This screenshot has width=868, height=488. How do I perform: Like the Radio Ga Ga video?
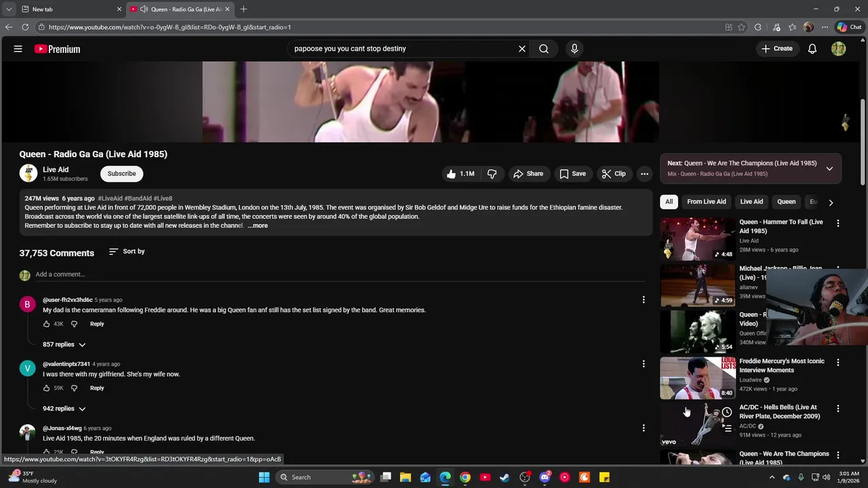click(460, 174)
